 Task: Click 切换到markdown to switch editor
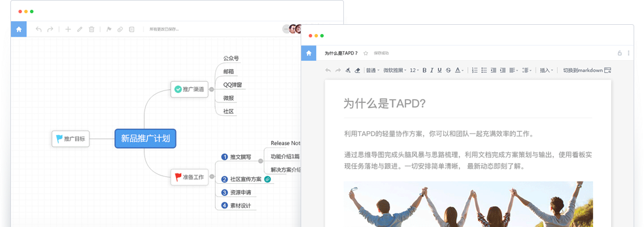pyautogui.click(x=583, y=70)
